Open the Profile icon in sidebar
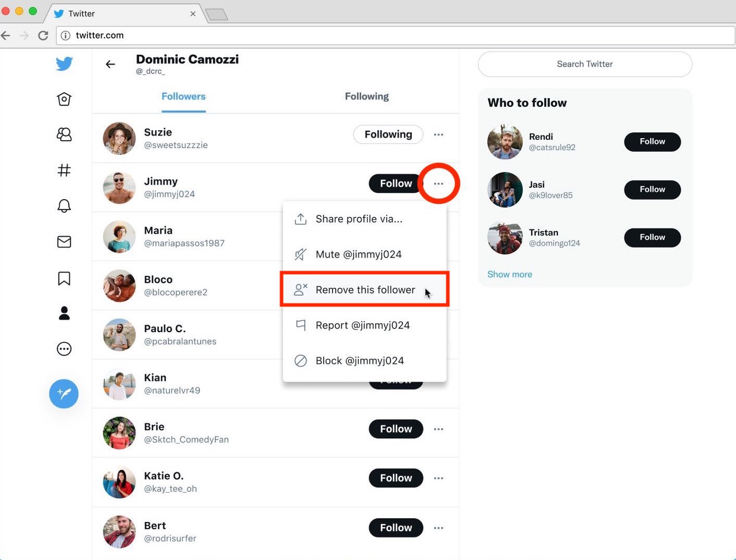 coord(64,313)
